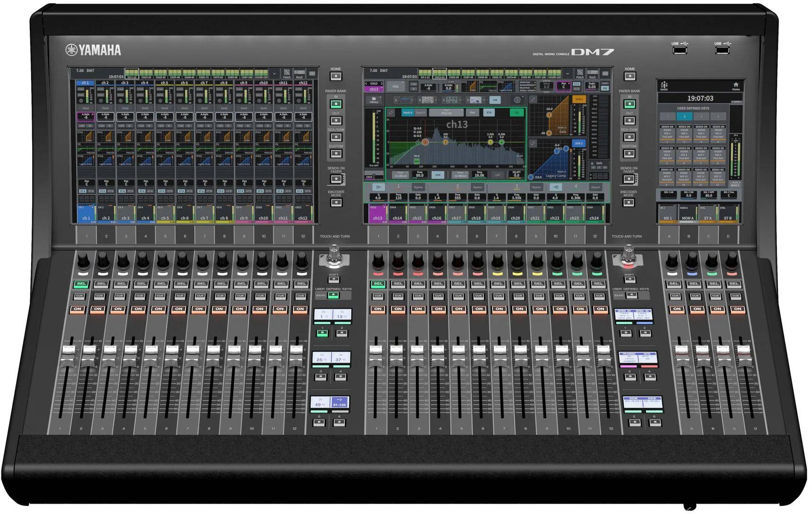Select the high-shelf icon for EQ band 4
This screenshot has width=812, height=514.
pos(556,187)
